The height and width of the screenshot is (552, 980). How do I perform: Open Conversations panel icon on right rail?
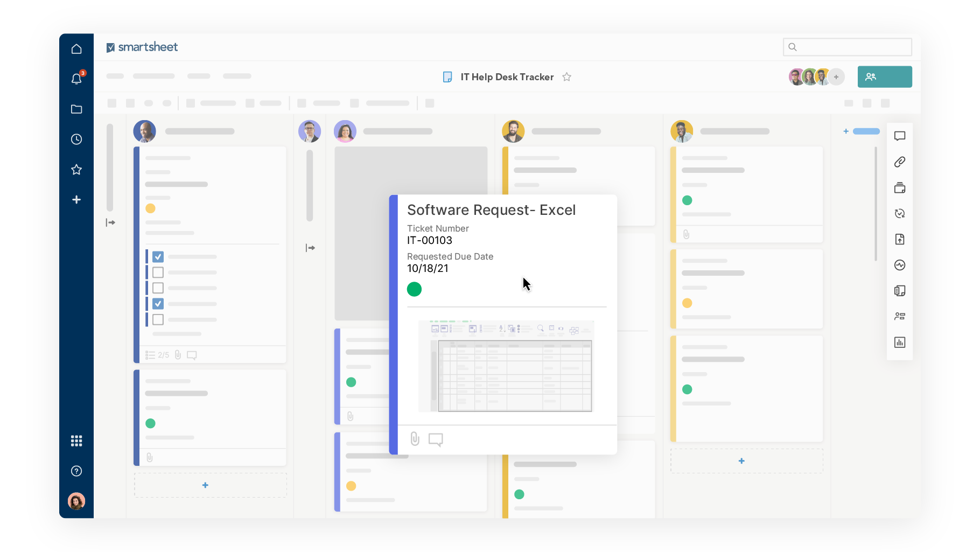tap(900, 136)
